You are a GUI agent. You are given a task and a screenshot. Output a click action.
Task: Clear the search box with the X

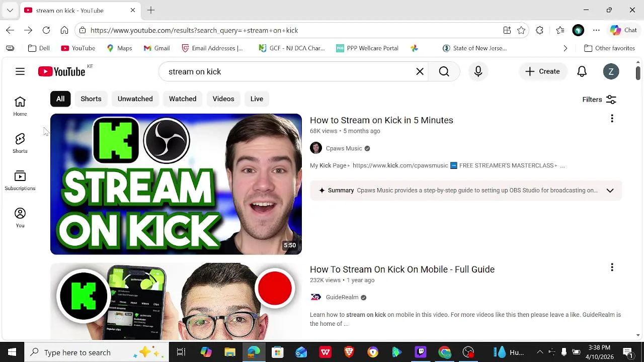420,71
